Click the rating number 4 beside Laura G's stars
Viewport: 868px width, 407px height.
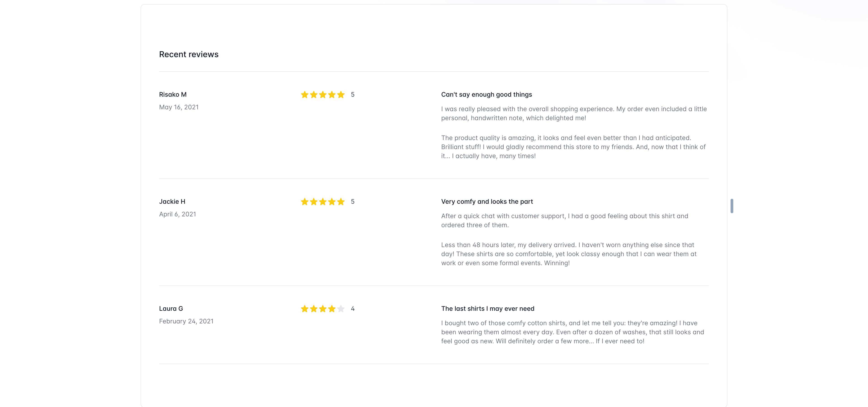353,309
